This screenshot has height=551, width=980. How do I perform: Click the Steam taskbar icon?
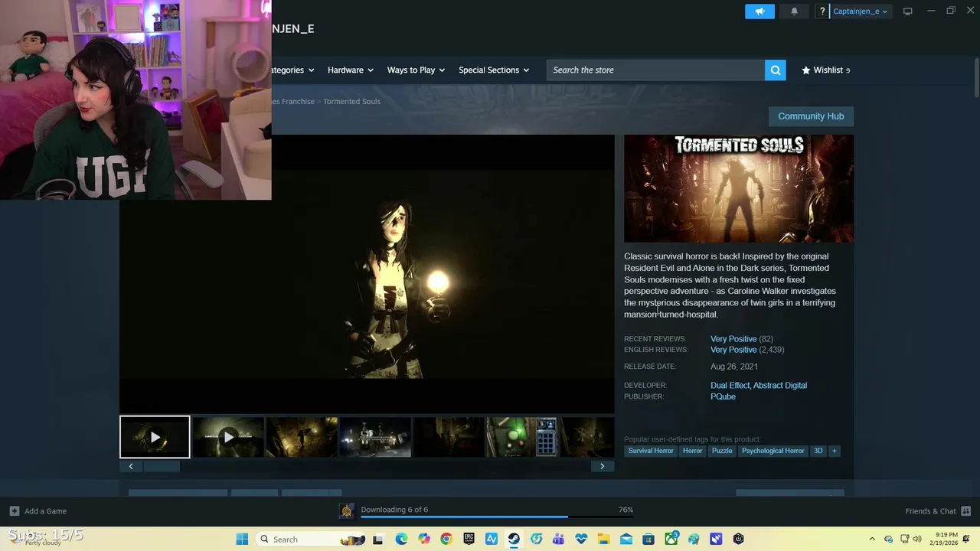coord(514,539)
